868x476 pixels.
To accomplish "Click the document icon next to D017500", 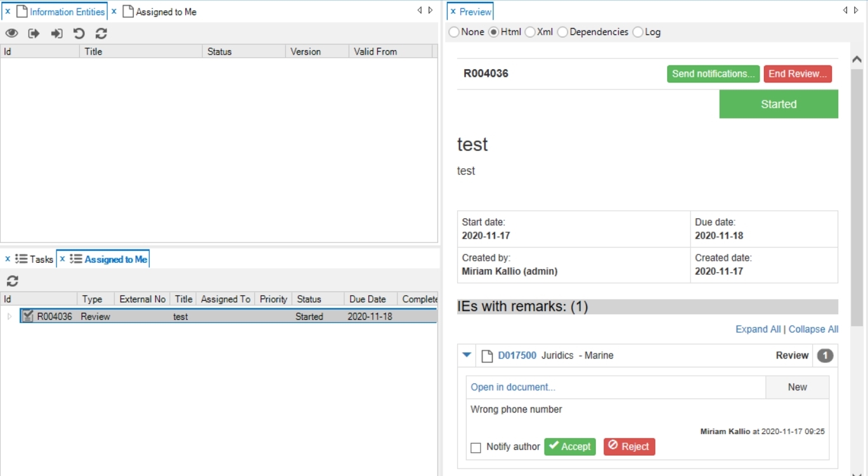I will (487, 356).
